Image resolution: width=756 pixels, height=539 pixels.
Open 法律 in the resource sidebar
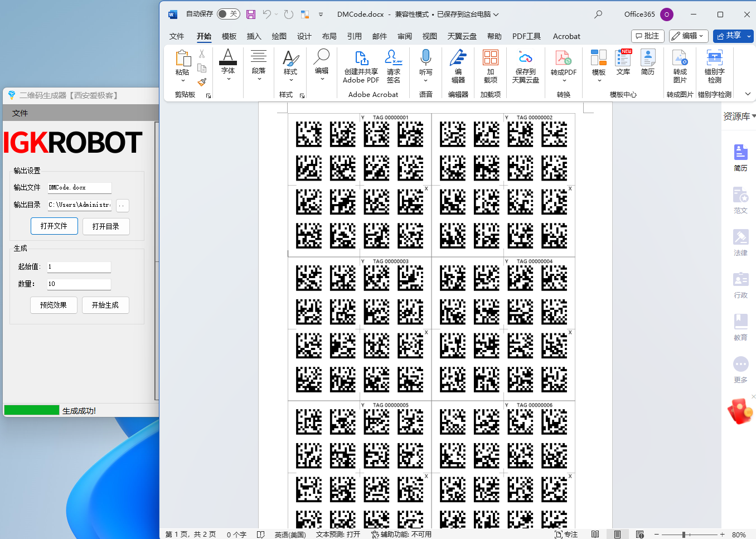[740, 242]
